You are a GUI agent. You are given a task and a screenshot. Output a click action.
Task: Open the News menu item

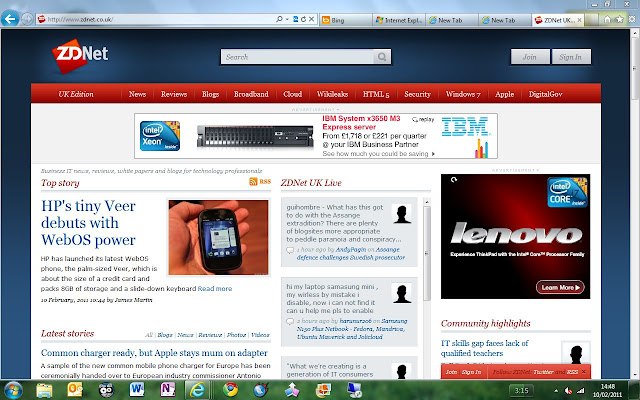137,94
